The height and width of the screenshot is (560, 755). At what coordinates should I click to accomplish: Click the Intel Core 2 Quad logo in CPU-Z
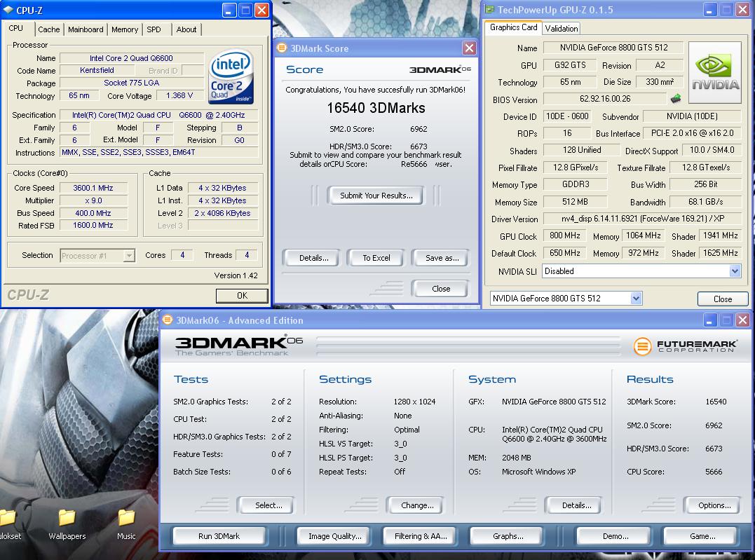(x=231, y=77)
